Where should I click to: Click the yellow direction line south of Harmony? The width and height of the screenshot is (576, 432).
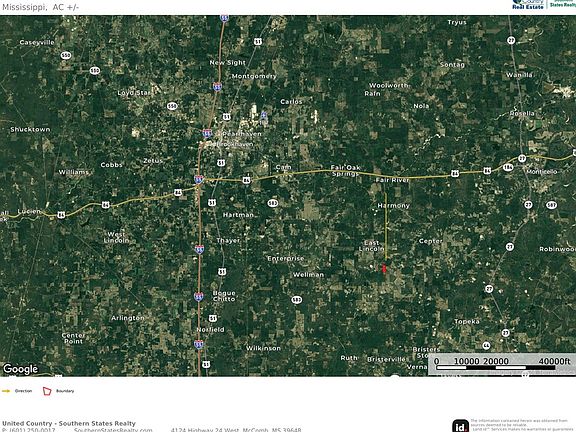[x=386, y=227]
